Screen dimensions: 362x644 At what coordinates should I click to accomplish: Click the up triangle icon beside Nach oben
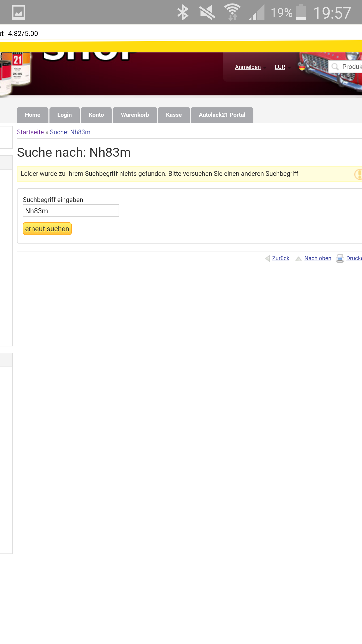[x=298, y=259]
